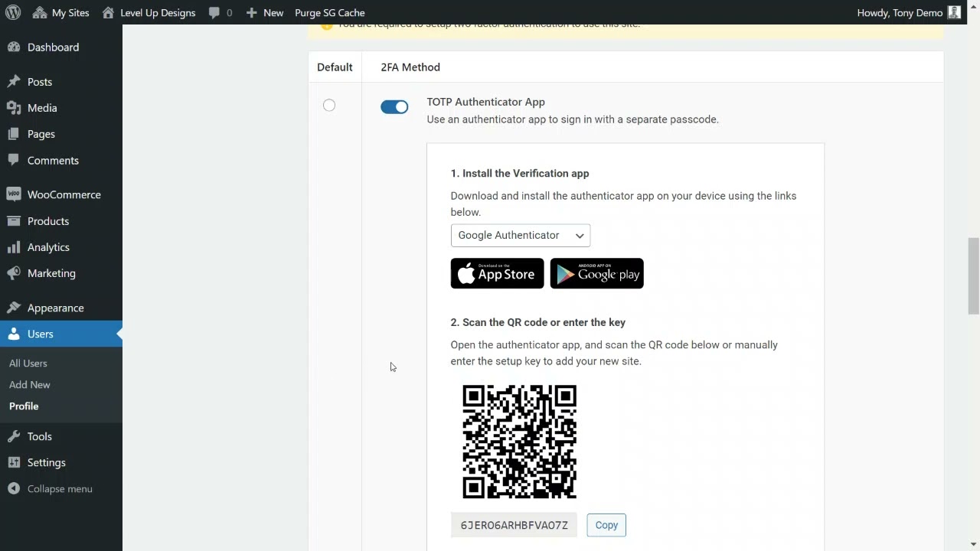Viewport: 980px width, 551px height.
Task: Click the TOTP Authenticator App title
Action: click(486, 102)
